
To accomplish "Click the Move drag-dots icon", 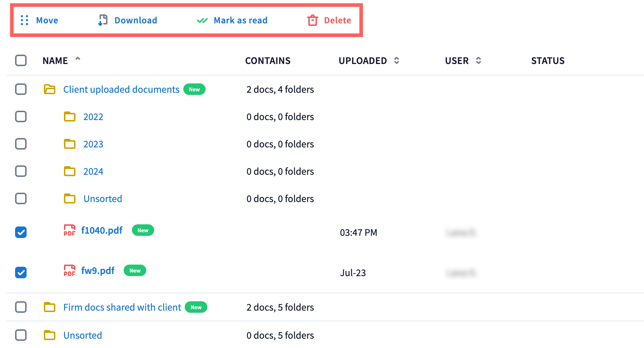I will click(24, 20).
